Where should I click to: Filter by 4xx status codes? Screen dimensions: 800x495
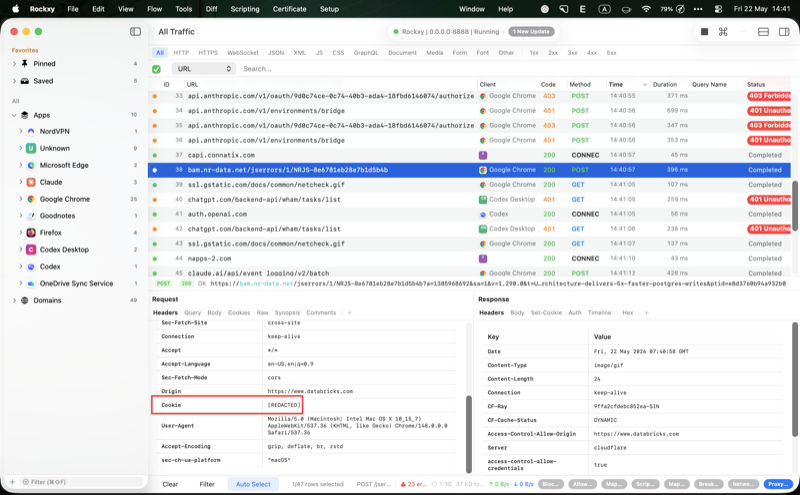(592, 53)
